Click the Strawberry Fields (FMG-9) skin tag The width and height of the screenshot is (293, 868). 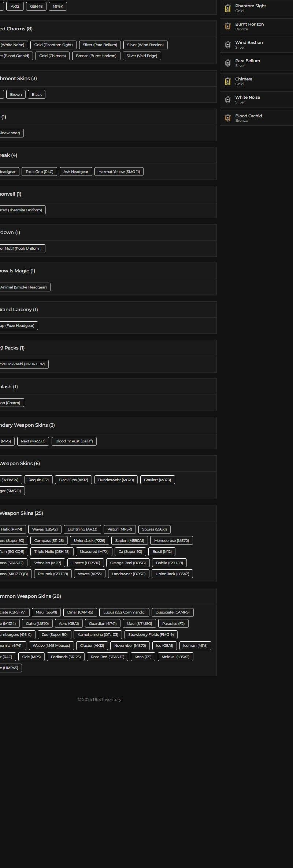(151, 635)
